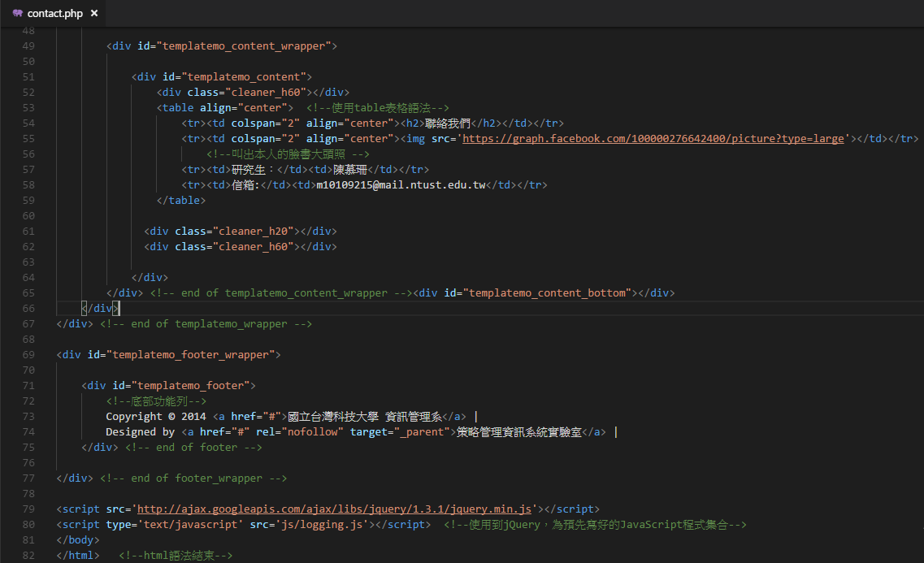924x563 pixels.
Task: Click the text "Designed by"
Action: click(141, 431)
